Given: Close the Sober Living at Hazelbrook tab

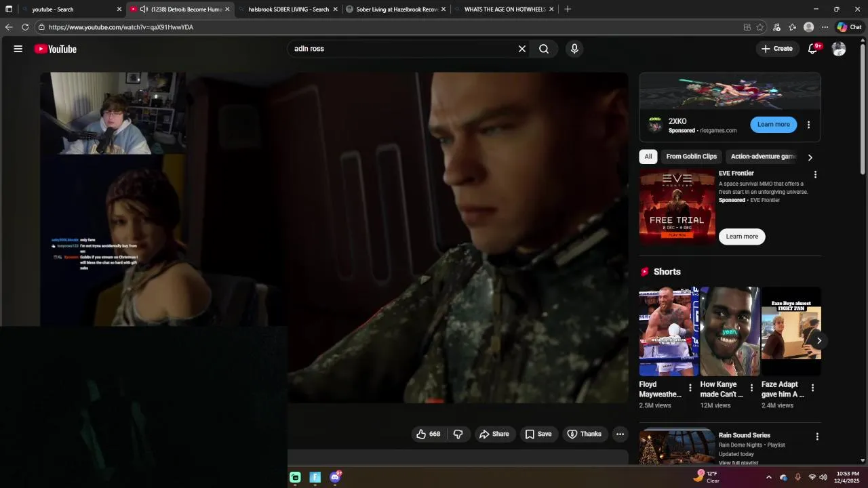Looking at the screenshot, I should point(443,9).
